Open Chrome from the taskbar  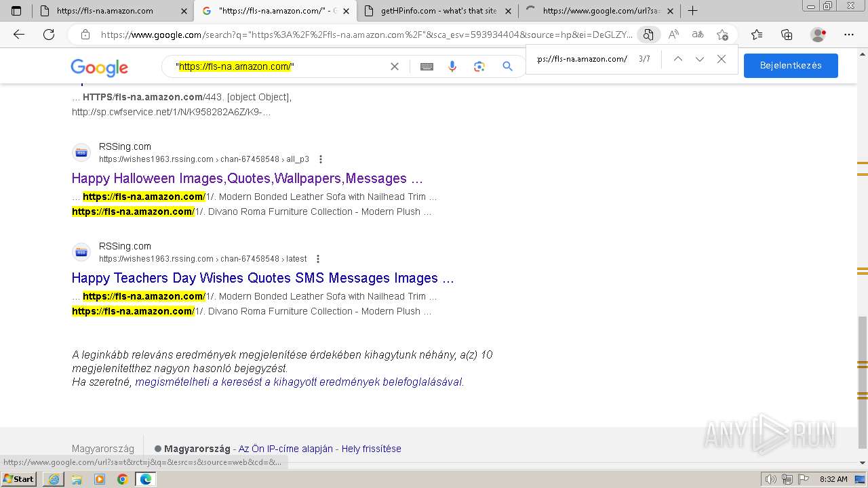click(x=122, y=479)
